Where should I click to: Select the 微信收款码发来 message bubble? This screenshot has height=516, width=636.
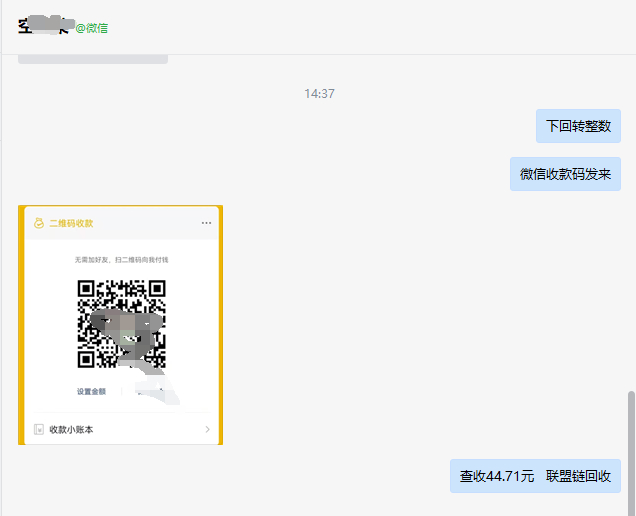(x=565, y=174)
